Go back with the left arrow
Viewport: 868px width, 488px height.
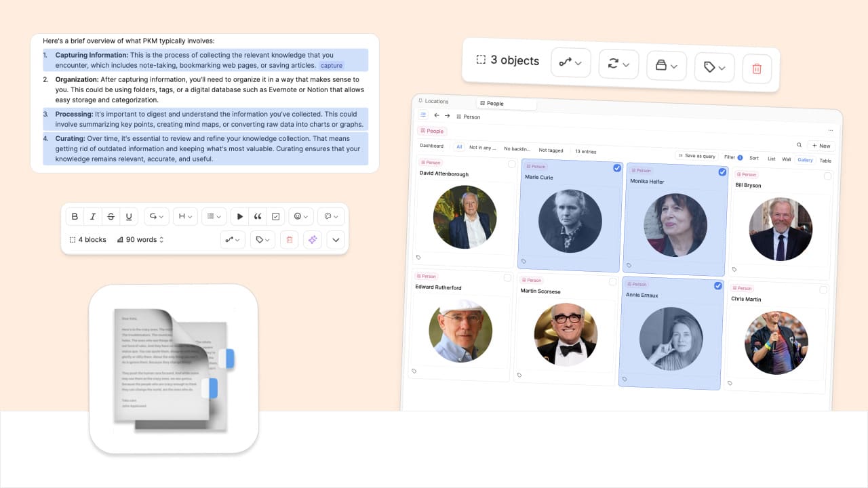click(x=437, y=116)
